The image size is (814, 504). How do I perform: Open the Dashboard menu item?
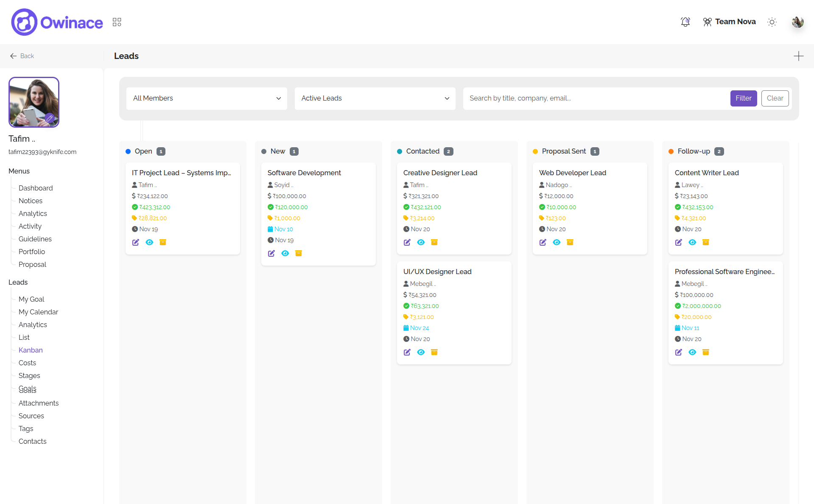point(36,188)
